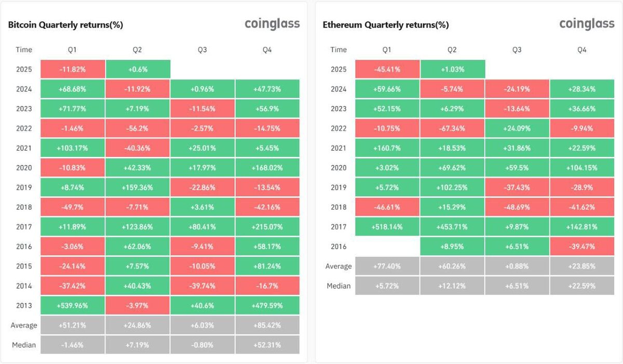Screen dimensions: 623x364
Task: Select Ethereum 2017 Q1 cell +518.14%
Action: tap(387, 227)
